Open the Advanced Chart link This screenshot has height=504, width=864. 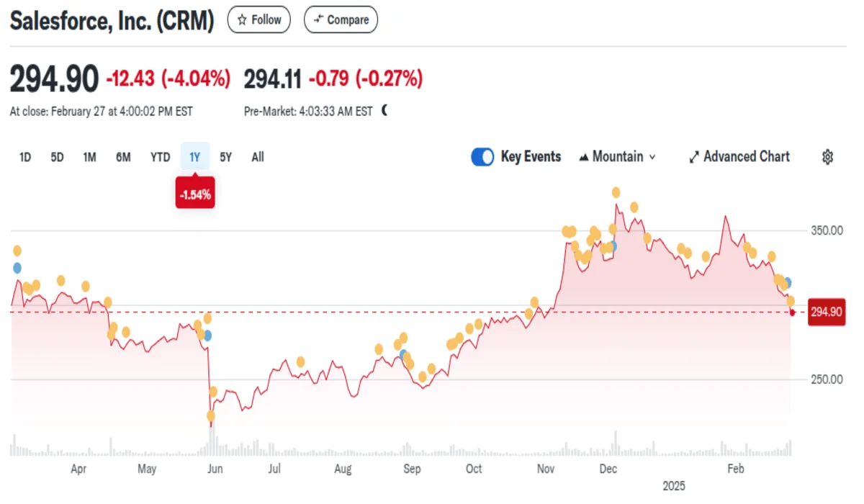pyautogui.click(x=747, y=157)
